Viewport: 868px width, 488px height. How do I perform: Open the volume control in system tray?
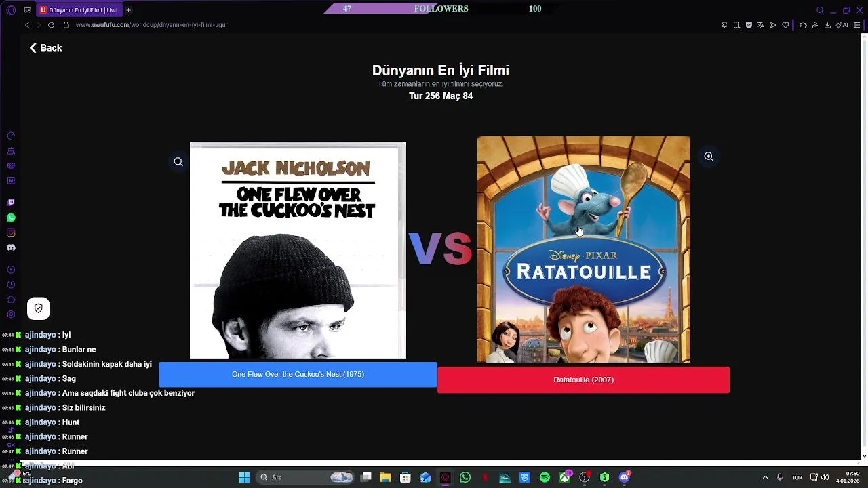point(825,477)
